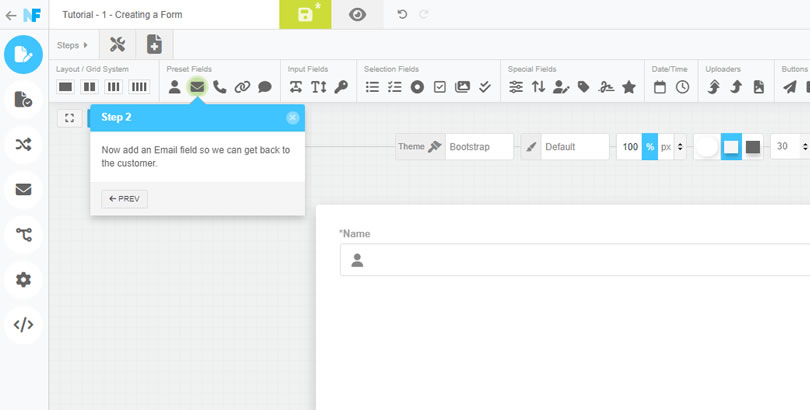Image resolution: width=810 pixels, height=410 pixels.
Task: Add the up-down spinner special field
Action: (x=538, y=87)
